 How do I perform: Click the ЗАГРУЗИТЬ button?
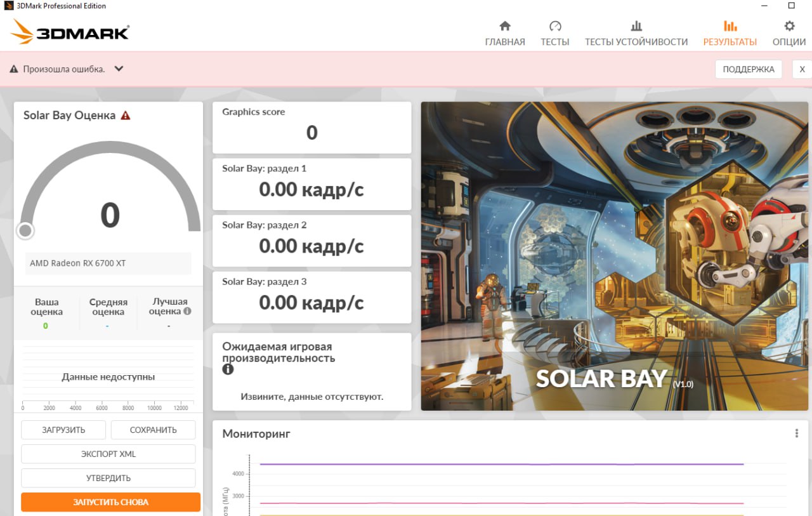pyautogui.click(x=63, y=430)
